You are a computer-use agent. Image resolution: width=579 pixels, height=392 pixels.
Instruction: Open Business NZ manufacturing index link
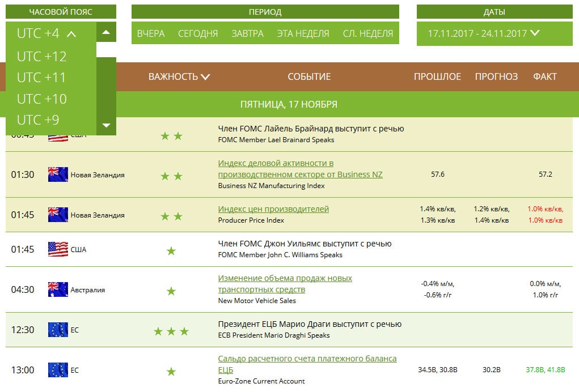tap(300, 169)
